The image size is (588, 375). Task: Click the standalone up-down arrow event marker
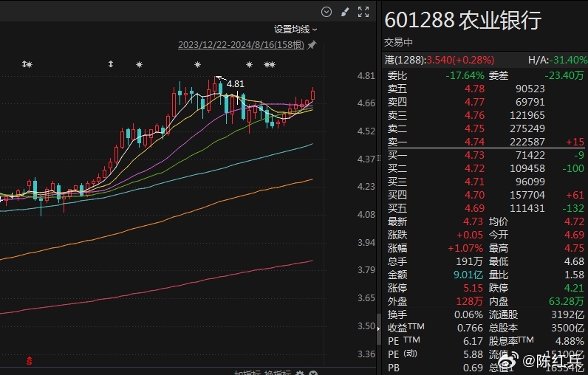[x=111, y=64]
